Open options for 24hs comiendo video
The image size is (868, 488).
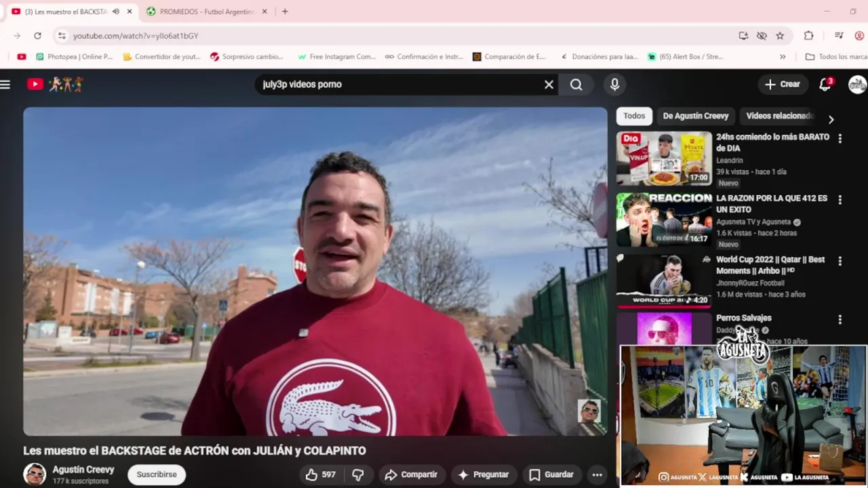pos(840,138)
